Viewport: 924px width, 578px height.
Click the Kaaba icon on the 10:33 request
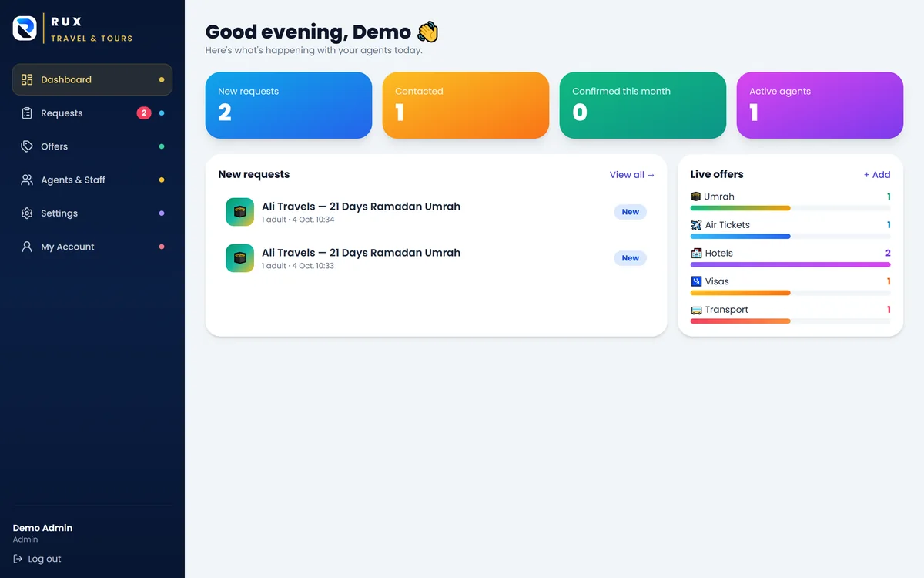[x=239, y=258]
